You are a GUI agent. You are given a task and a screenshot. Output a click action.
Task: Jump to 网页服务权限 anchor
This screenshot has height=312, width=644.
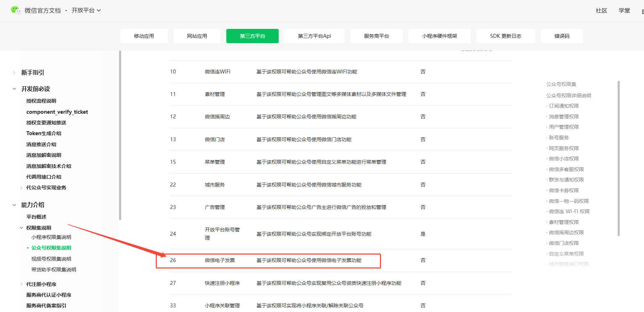tap(564, 148)
